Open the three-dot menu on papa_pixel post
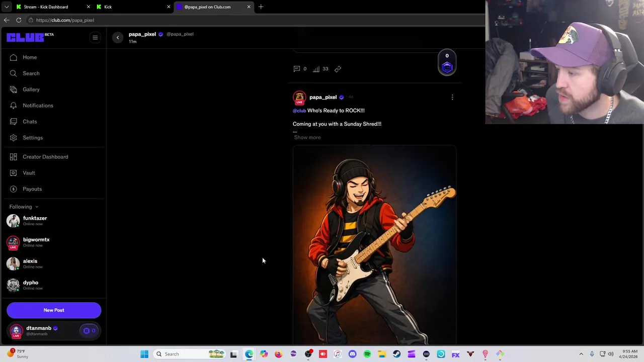Screen dimensions: 644x362 452,98
